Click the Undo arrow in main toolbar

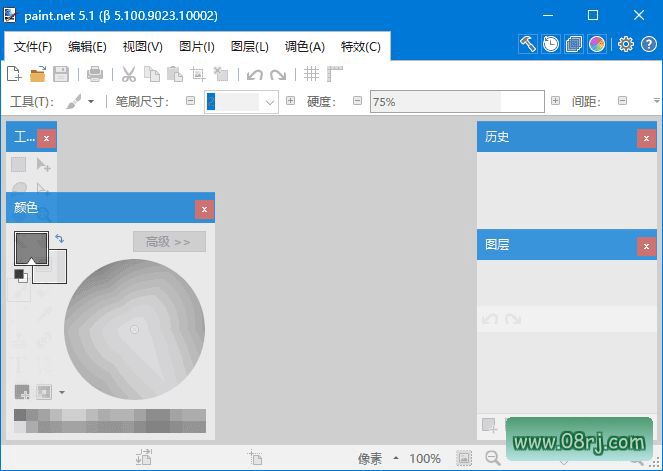coord(255,75)
